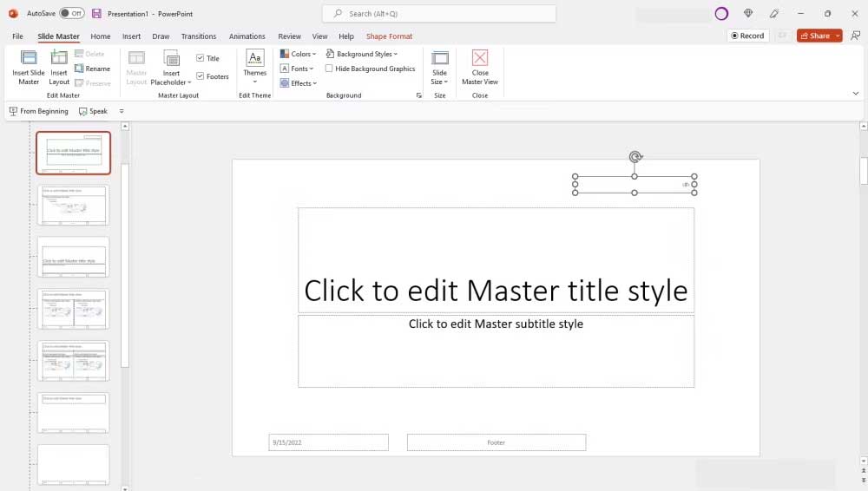The image size is (868, 491).
Task: Open Insert Placeholder dropdown
Action: 171,68
